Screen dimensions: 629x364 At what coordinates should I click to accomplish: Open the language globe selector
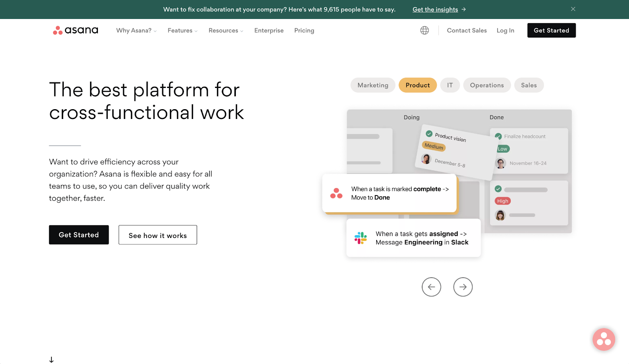click(424, 30)
